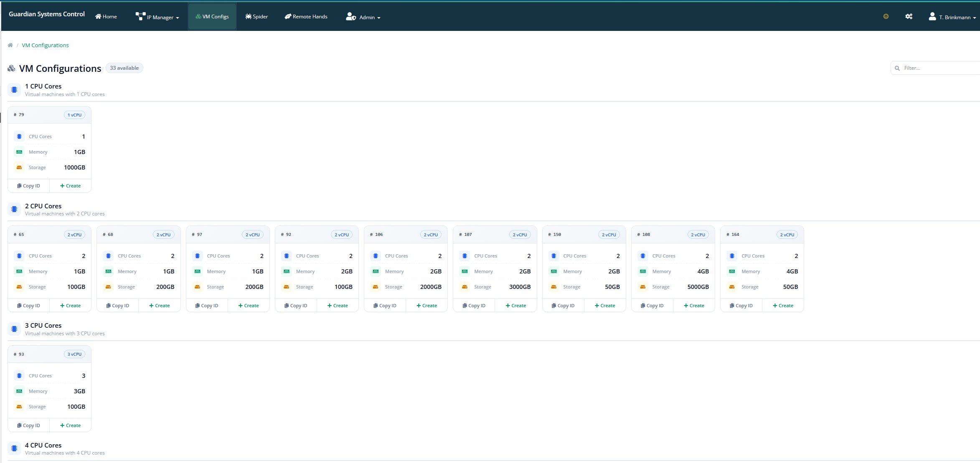This screenshot has height=463, width=980.
Task: Open the settings cogs icon in navbar
Action: pos(909,17)
